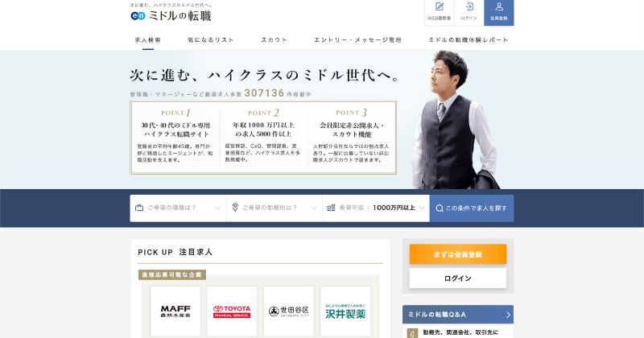
Task: Click the map pin icon in location field
Action: [x=235, y=208]
